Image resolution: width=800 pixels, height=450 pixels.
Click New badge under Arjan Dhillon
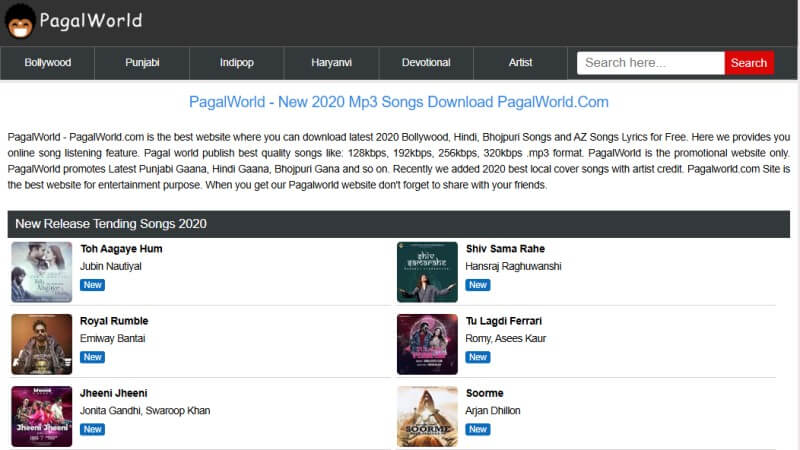click(x=478, y=429)
